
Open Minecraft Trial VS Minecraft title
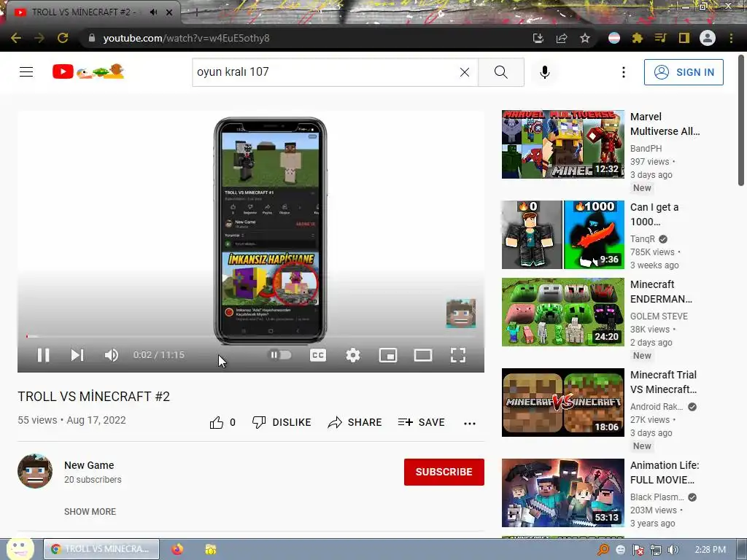[x=663, y=382]
